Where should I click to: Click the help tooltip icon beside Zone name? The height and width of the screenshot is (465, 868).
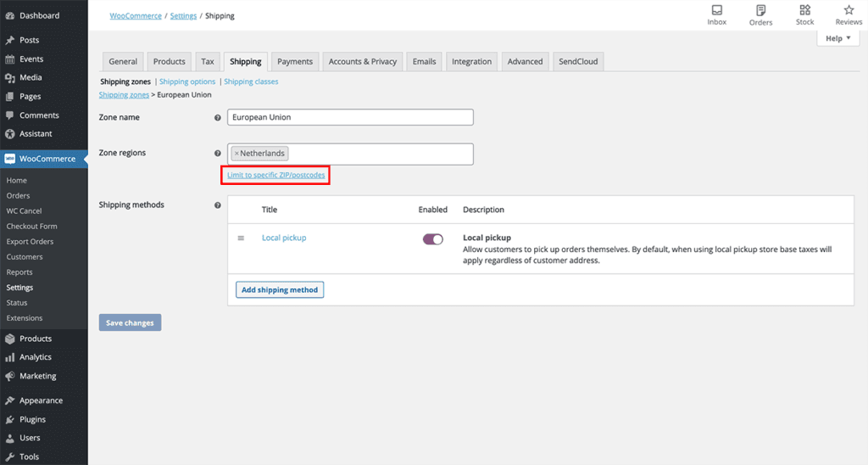pos(218,117)
